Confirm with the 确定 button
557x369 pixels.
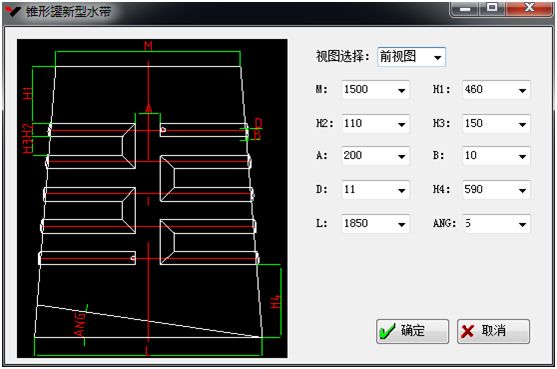click(412, 331)
